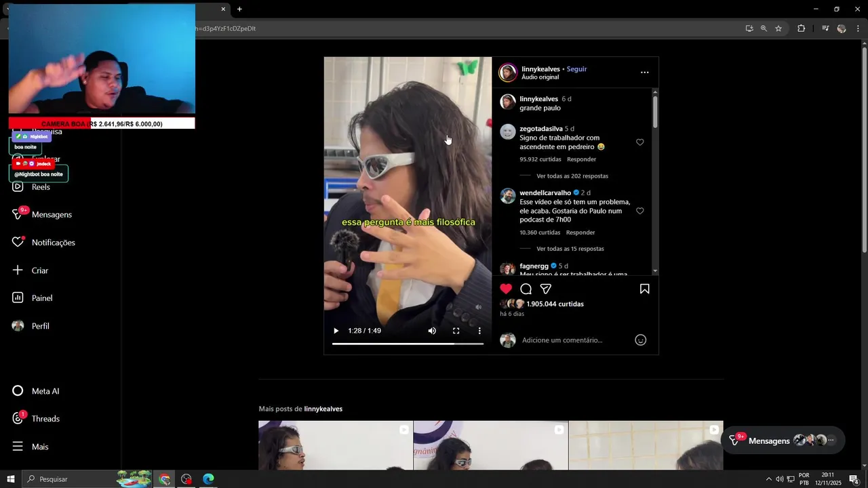The height and width of the screenshot is (488, 868).
Task: Open Chrome extensions puzzle icon
Action: click(801, 28)
